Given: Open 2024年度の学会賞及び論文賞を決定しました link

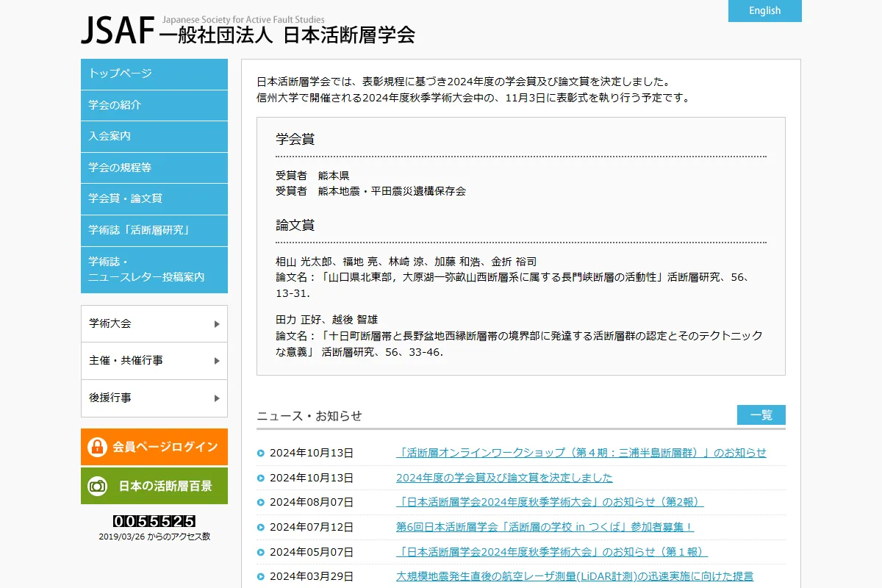Looking at the screenshot, I should tap(504, 478).
